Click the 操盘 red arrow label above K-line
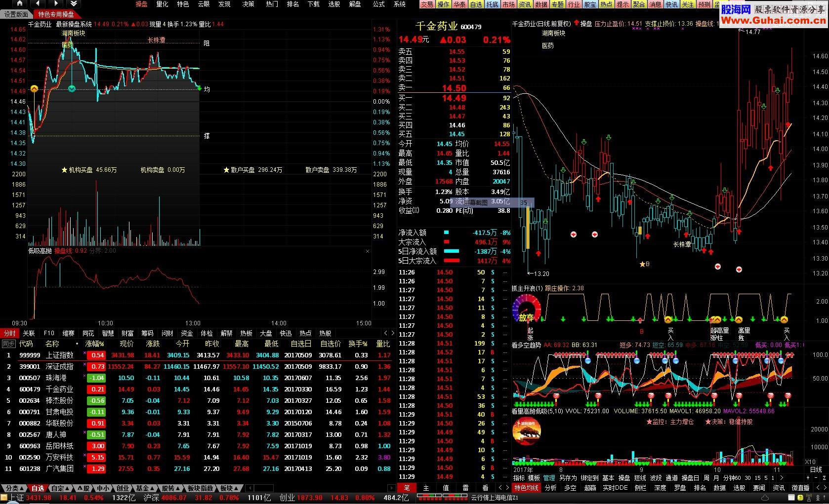829x504 pixels. 583,23
